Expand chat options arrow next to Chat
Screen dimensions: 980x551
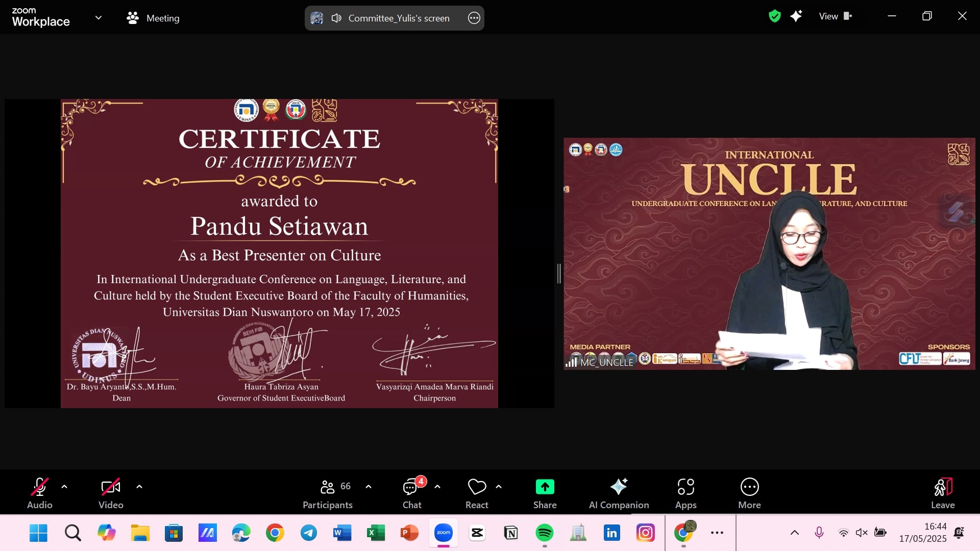(437, 487)
